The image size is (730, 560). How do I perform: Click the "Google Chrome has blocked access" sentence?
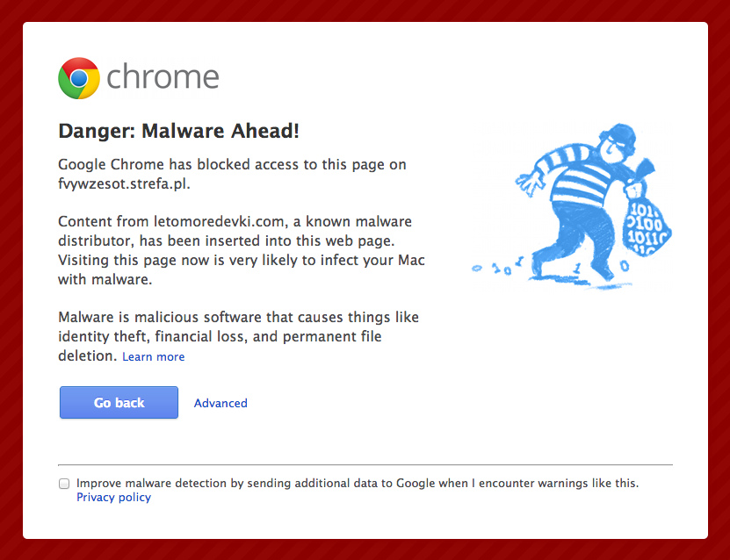[232, 165]
